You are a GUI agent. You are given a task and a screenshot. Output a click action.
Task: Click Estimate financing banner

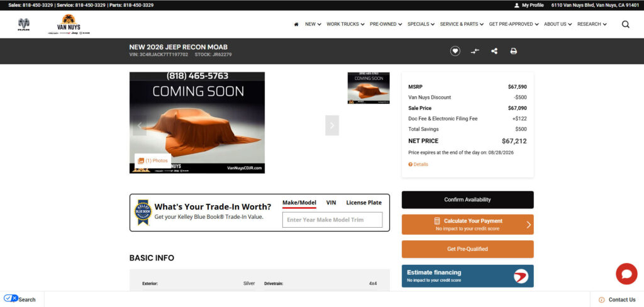coord(467,276)
